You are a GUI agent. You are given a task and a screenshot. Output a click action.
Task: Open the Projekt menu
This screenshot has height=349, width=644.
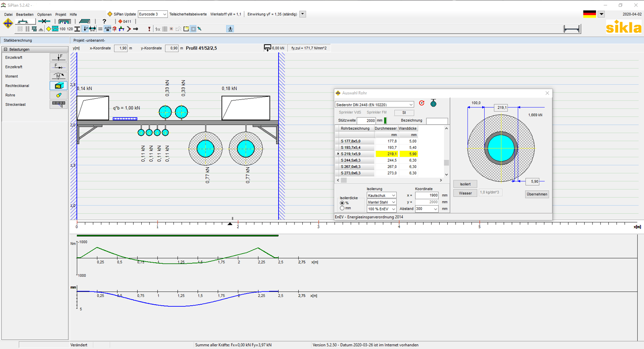61,14
